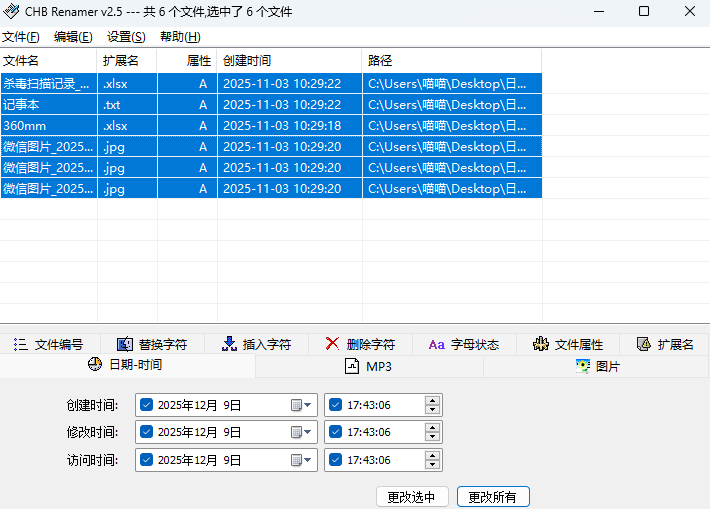This screenshot has width=710, height=509.
Task: Click the 插入字符 insert characters icon
Action: tap(229, 344)
